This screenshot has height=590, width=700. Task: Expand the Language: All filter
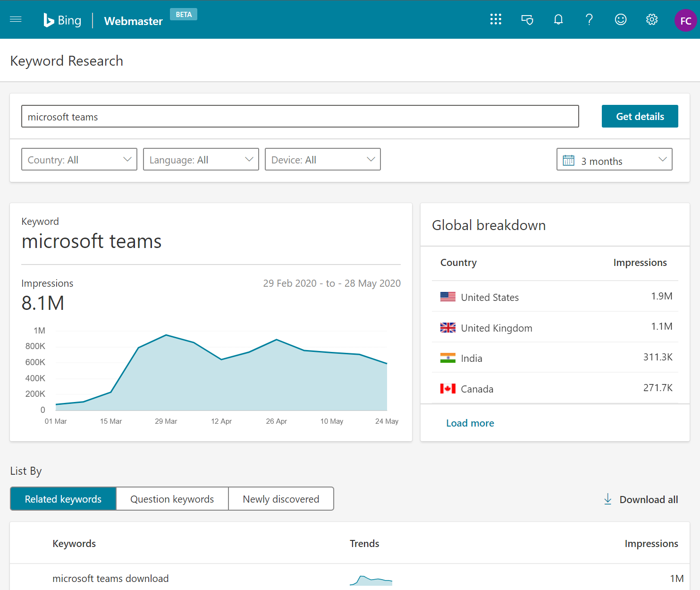pyautogui.click(x=201, y=159)
